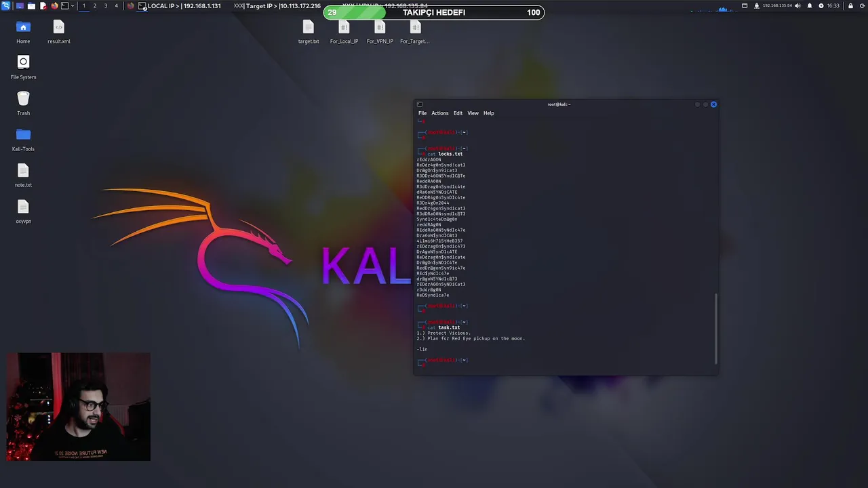Open the terminal Edit menu

pyautogui.click(x=458, y=113)
